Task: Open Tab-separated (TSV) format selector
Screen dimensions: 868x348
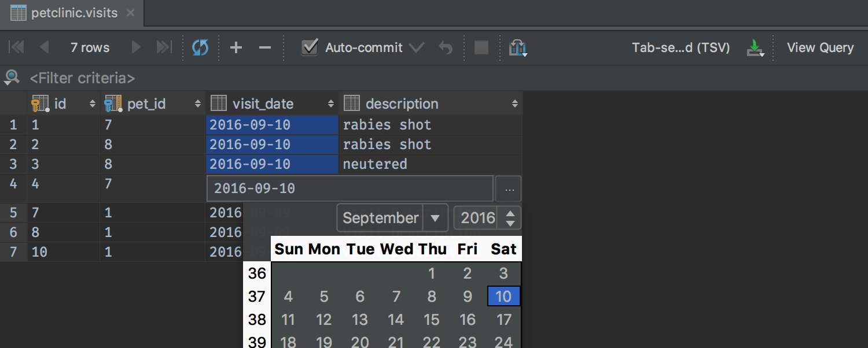Action: (x=681, y=47)
